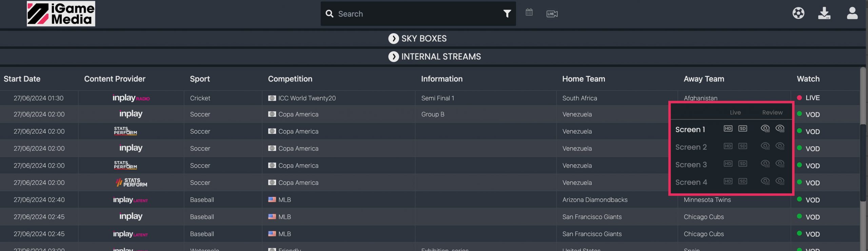
Task: Play Screen 1 live stream in HD
Action: pos(728,129)
